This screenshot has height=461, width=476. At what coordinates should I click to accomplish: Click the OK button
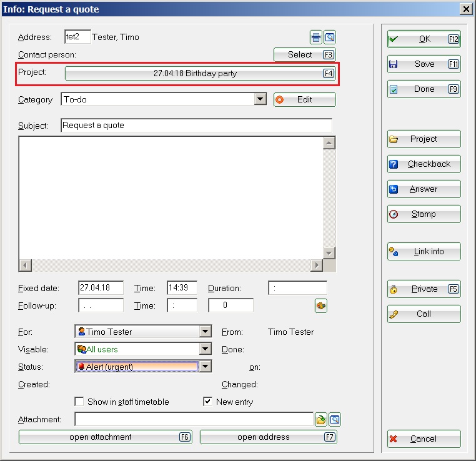tap(424, 39)
